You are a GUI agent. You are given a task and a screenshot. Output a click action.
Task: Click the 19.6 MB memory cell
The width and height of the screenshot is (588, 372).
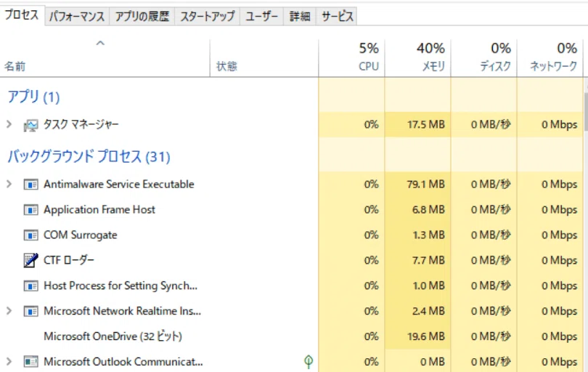click(417, 336)
